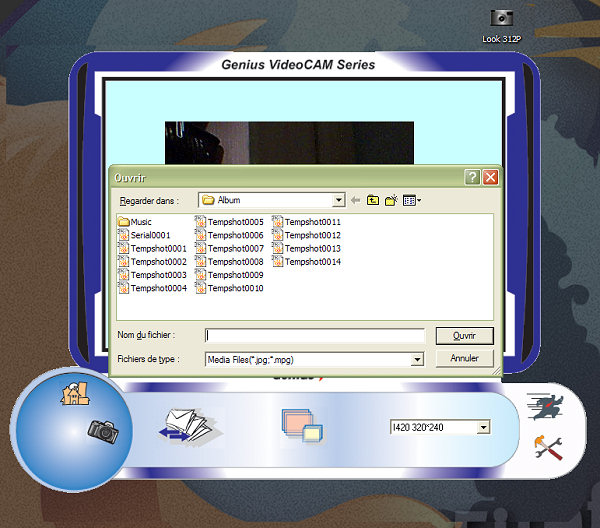The width and height of the screenshot is (600, 528).
Task: Click the overlapping windows icon
Action: pyautogui.click(x=301, y=427)
